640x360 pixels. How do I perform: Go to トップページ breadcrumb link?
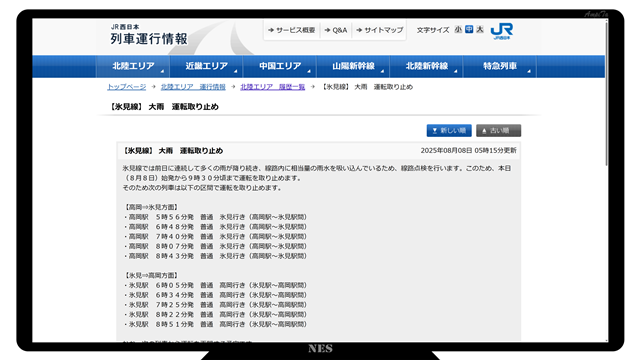[126, 87]
